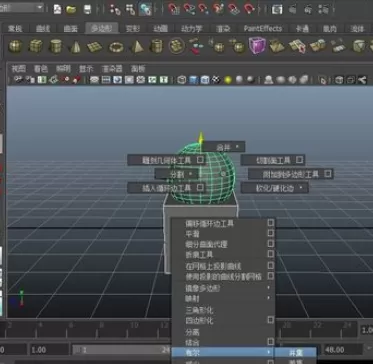Switch to the 渲染 shelf tab
The height and width of the screenshot is (364, 373).
[223, 29]
